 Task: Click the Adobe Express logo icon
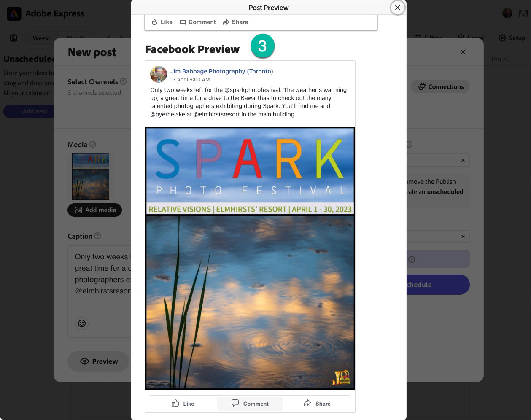(14, 13)
